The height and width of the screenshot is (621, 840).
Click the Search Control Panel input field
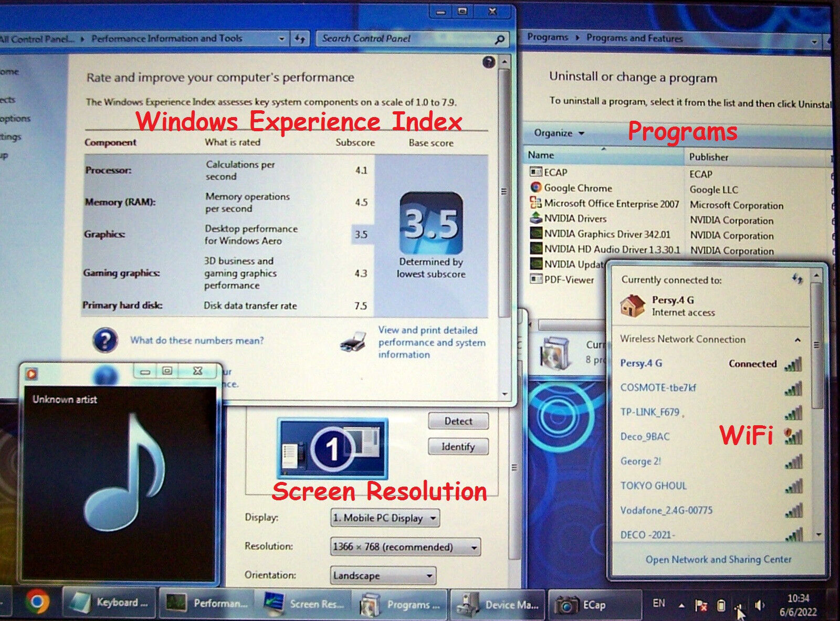[x=406, y=39]
